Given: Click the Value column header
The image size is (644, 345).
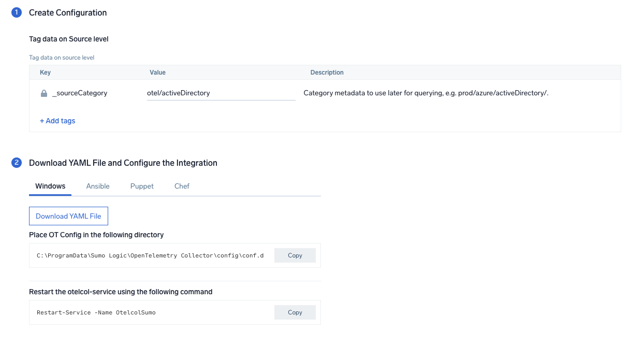Looking at the screenshot, I should coord(157,73).
